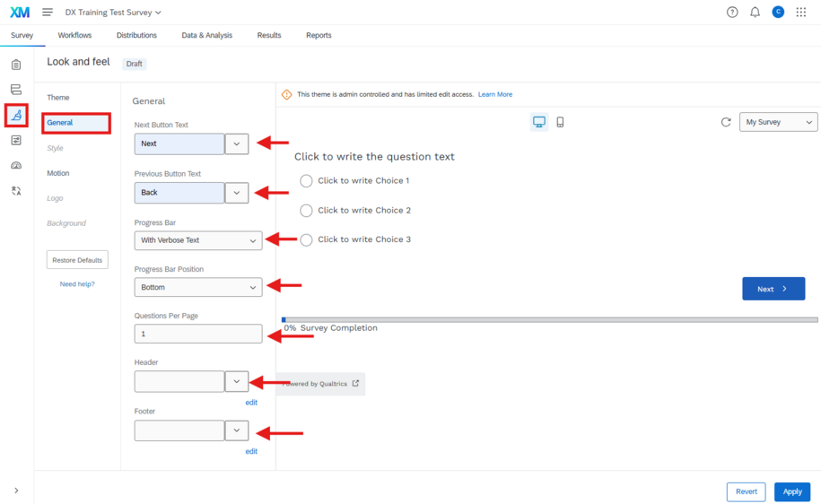Click the Footer edit link
This screenshot has width=821, height=504.
tap(251, 451)
